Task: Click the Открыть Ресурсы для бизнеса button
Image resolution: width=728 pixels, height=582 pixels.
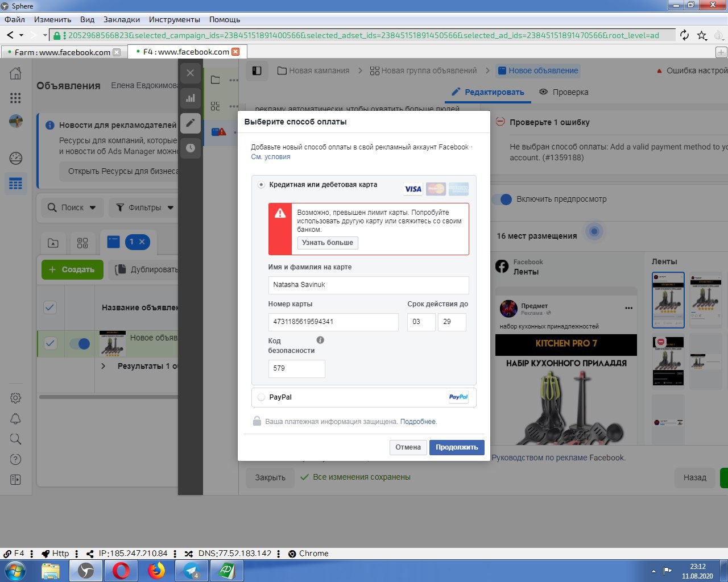Action: pyautogui.click(x=119, y=171)
